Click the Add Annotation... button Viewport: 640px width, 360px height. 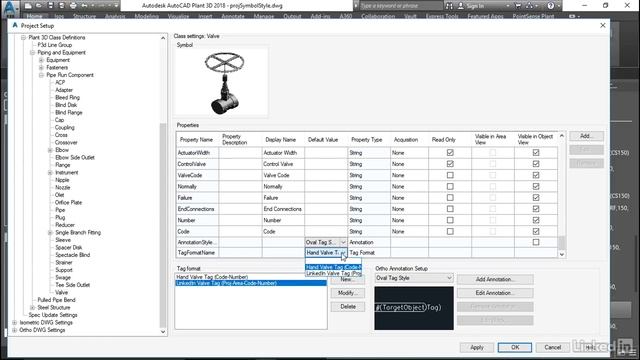click(x=495, y=279)
